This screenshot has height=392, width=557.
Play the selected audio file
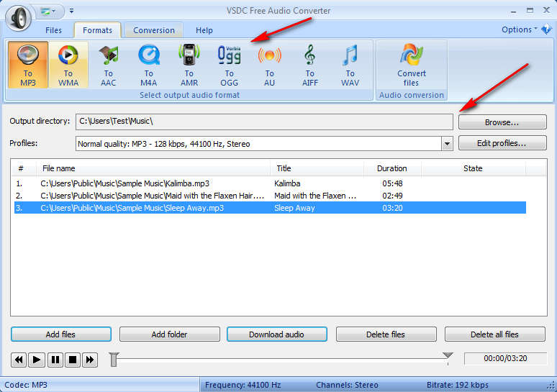tap(37, 360)
